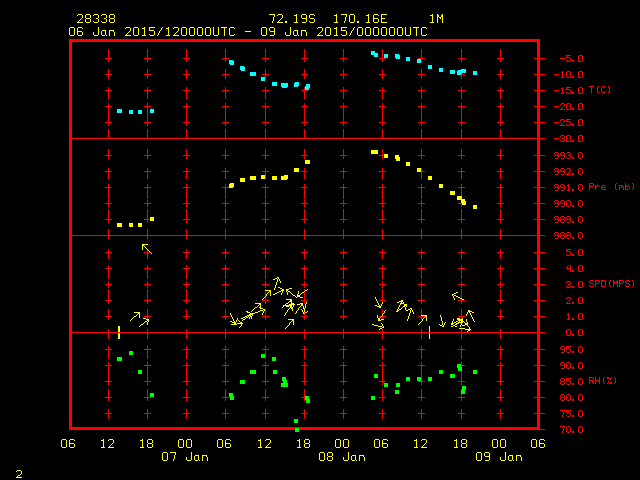This screenshot has height=480, width=640.
Task: Click the frame number 2 at the bottom left
Action: click(x=19, y=474)
